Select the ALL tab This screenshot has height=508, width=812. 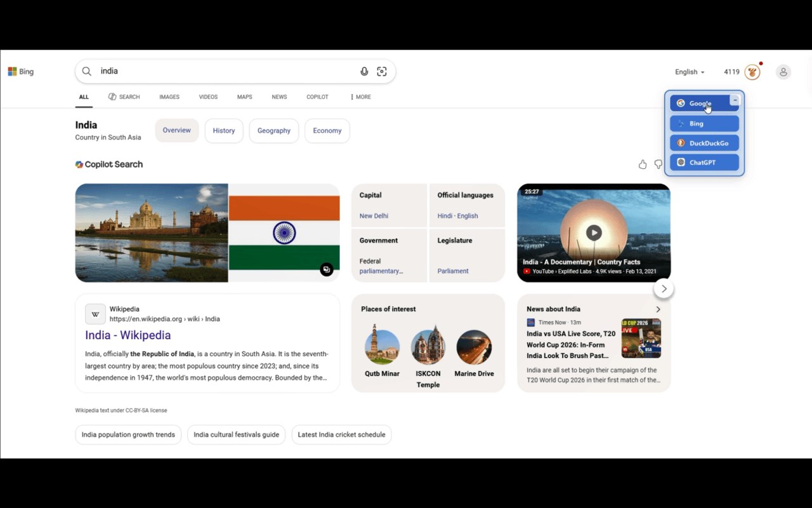pos(84,97)
